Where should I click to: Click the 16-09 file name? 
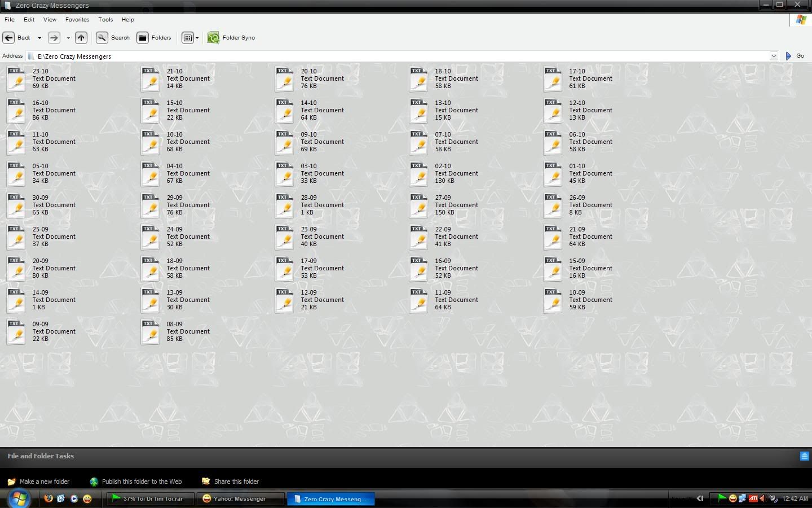[443, 261]
